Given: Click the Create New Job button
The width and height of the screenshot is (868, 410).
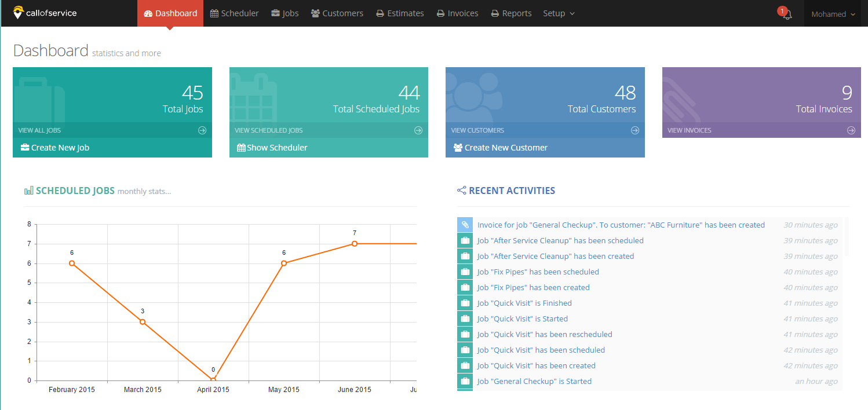Looking at the screenshot, I should click(x=55, y=148).
